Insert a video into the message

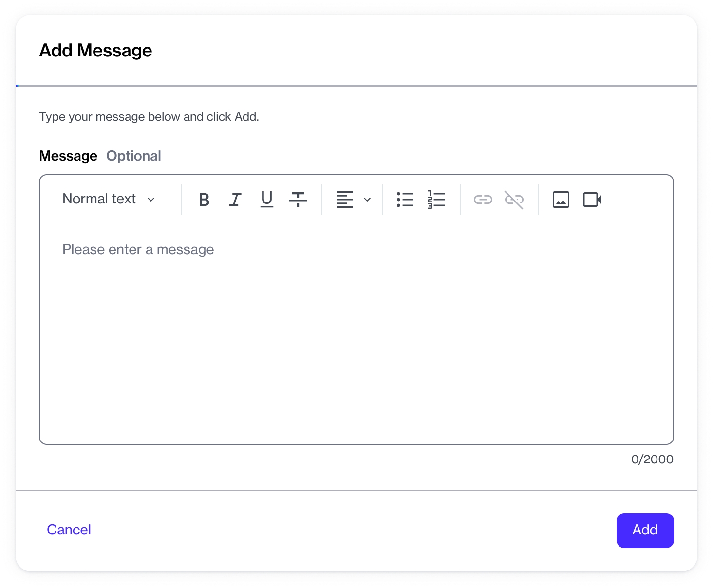click(x=592, y=200)
